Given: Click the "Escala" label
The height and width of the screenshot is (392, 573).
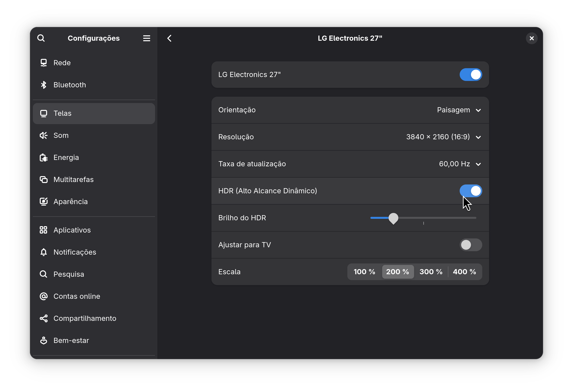Looking at the screenshot, I should point(229,272).
